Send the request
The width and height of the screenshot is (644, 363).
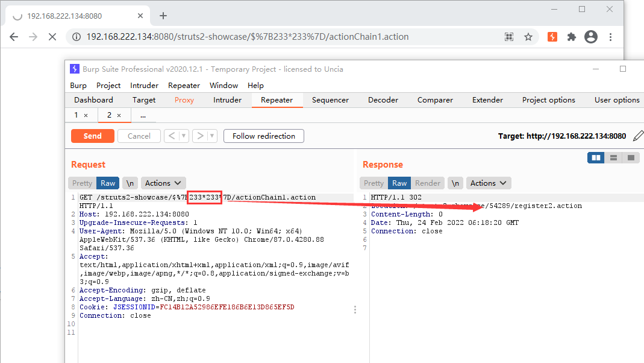click(92, 136)
